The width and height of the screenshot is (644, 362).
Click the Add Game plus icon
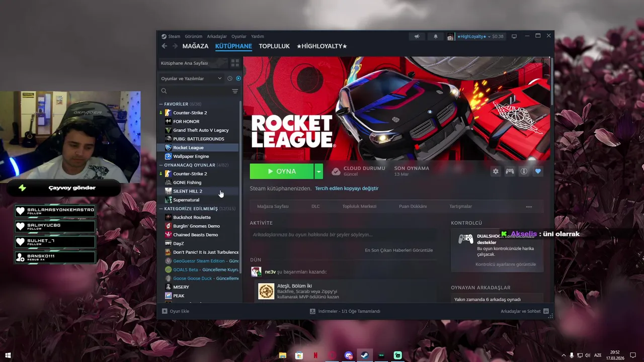coord(165,311)
